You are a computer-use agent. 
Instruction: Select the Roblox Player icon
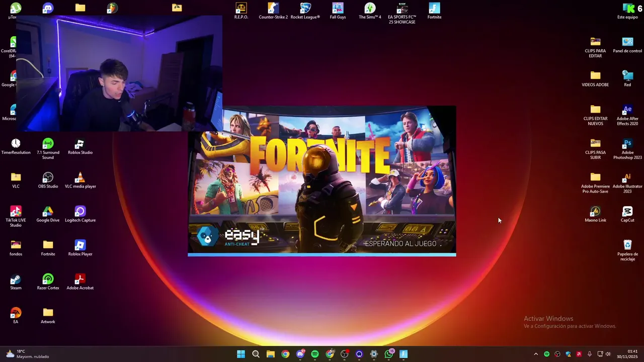[x=80, y=248]
